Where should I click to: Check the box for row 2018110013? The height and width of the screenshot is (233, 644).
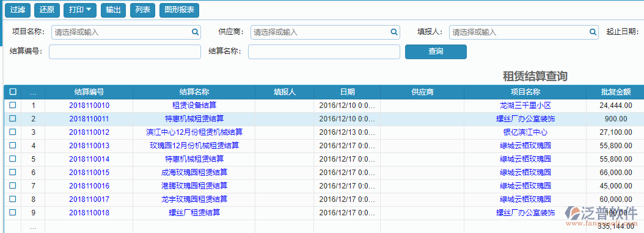[13, 145]
